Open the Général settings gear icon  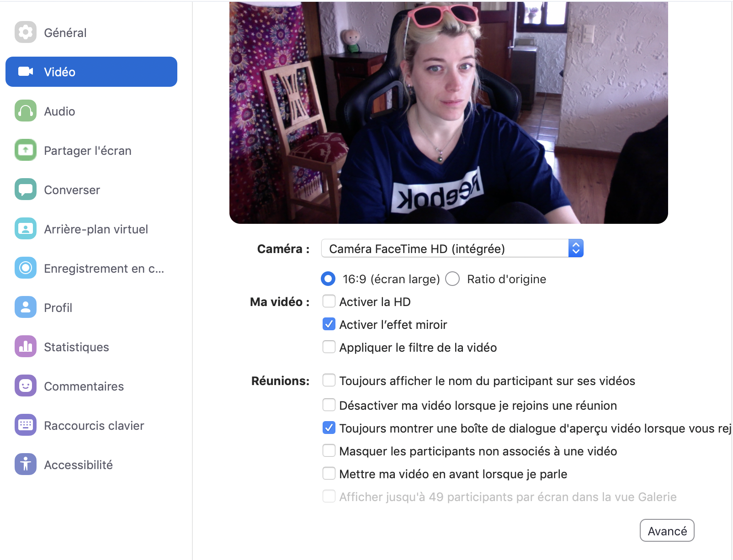point(26,32)
